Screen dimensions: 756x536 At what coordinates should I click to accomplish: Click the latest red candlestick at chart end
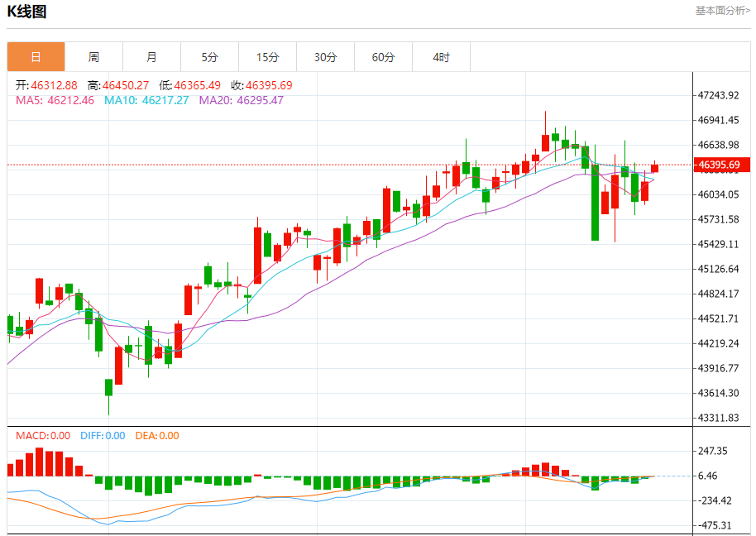(655, 167)
